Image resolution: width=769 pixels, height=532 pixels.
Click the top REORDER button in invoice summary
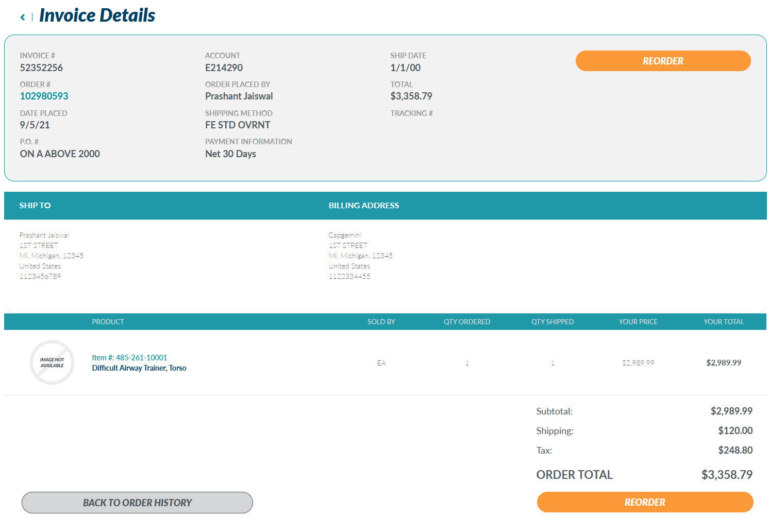tap(663, 61)
